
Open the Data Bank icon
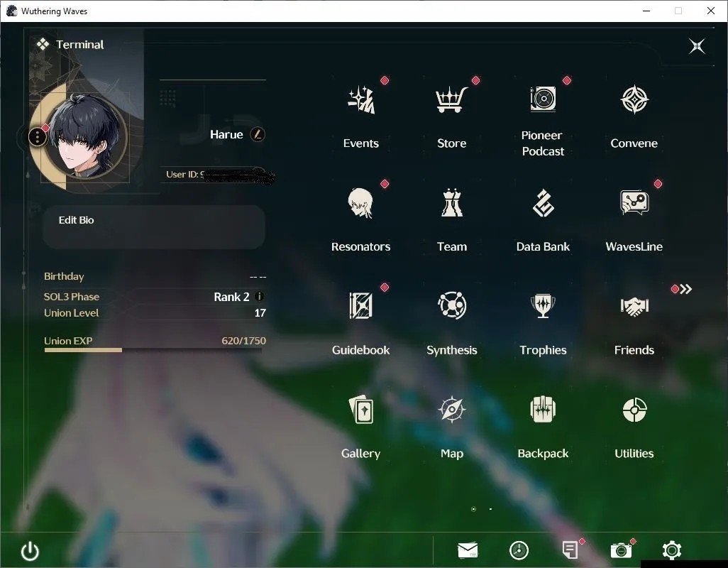[543, 203]
